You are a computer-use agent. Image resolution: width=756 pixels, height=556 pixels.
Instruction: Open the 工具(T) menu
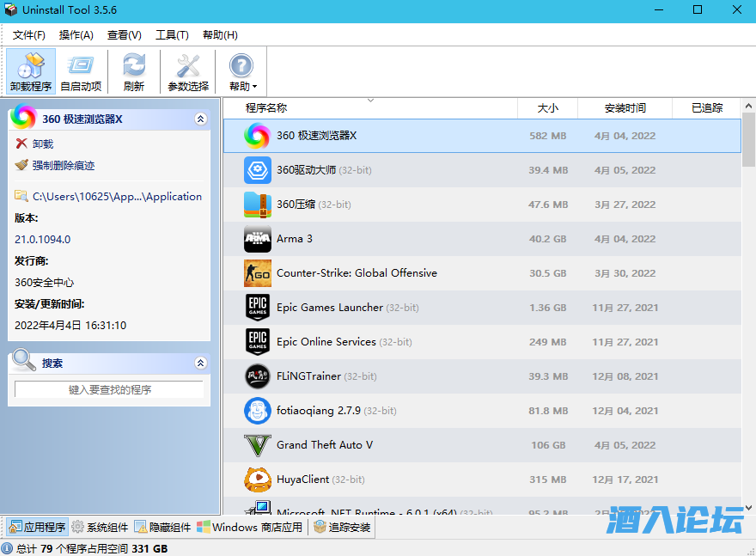click(171, 35)
